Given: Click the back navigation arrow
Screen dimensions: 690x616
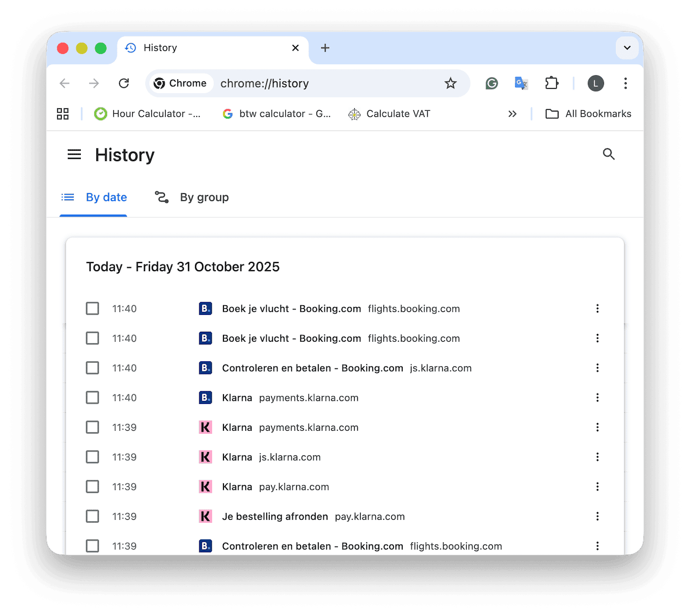Looking at the screenshot, I should point(64,83).
